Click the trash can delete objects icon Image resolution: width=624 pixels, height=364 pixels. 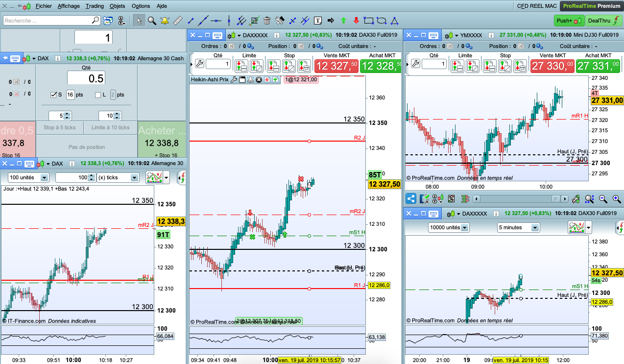coord(267,21)
